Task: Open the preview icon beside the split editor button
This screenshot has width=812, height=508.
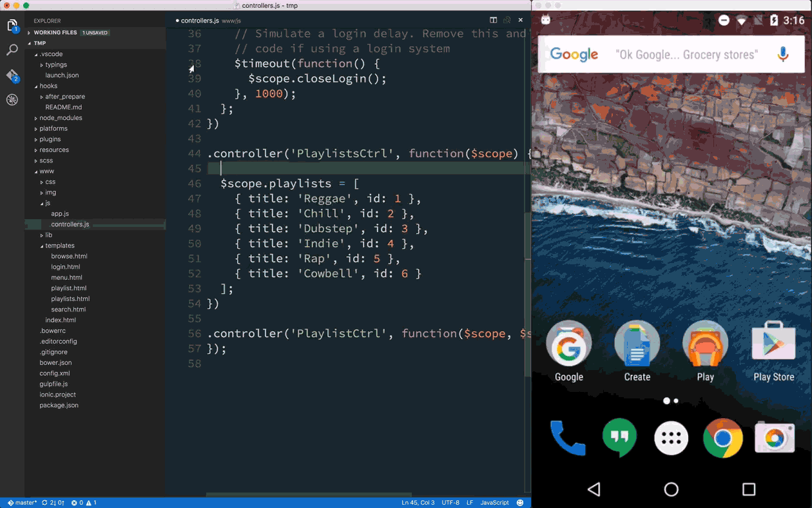Action: click(507, 20)
